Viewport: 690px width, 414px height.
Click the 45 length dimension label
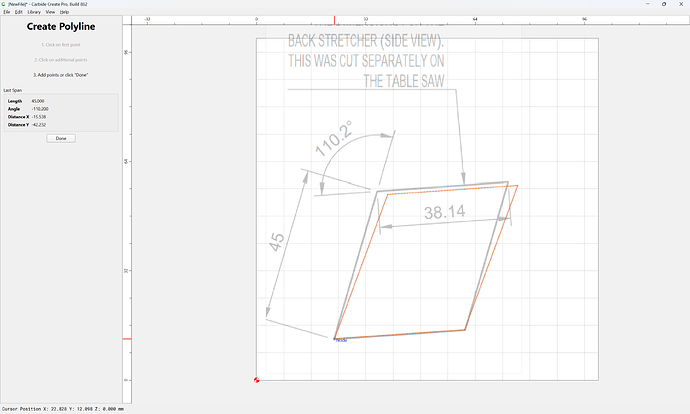tap(277, 242)
